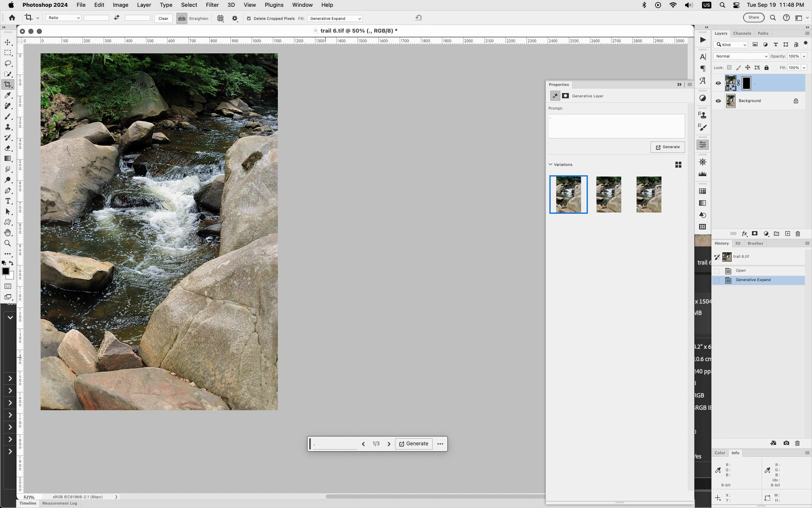Hide the Background layer
This screenshot has height=508, width=812.
[x=718, y=101]
